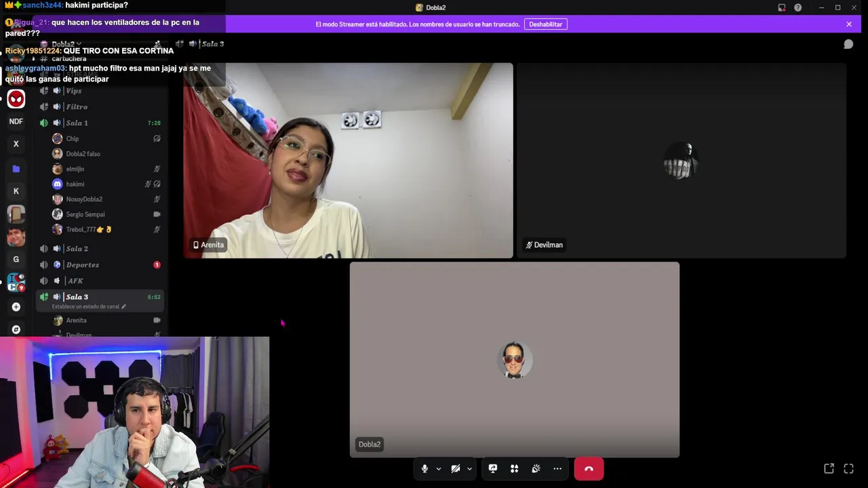Focus Dobla2's call tile
The image size is (868, 488).
(x=514, y=360)
